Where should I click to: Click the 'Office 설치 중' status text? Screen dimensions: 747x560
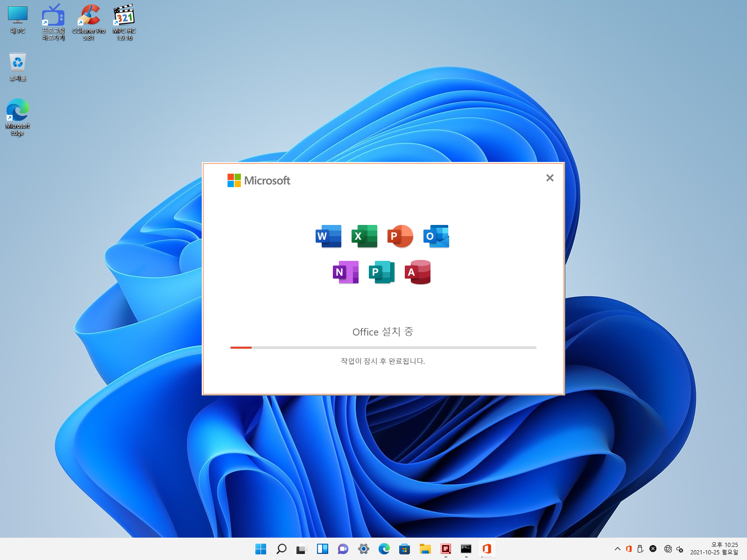[383, 332]
